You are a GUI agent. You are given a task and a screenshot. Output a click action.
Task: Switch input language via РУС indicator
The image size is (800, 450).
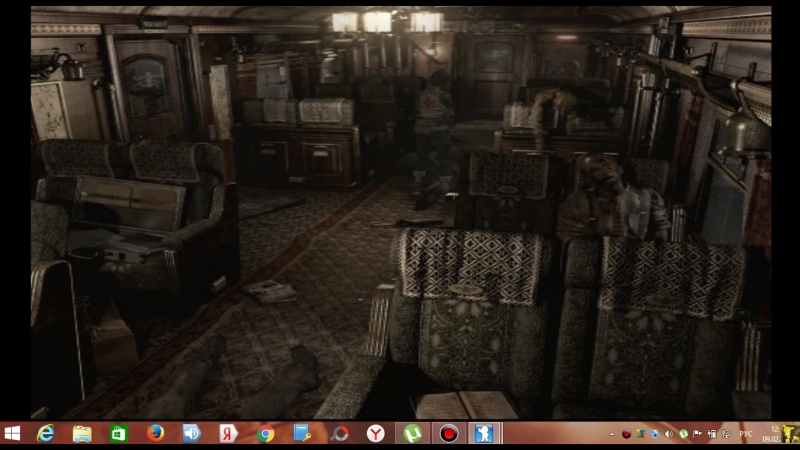click(x=744, y=434)
